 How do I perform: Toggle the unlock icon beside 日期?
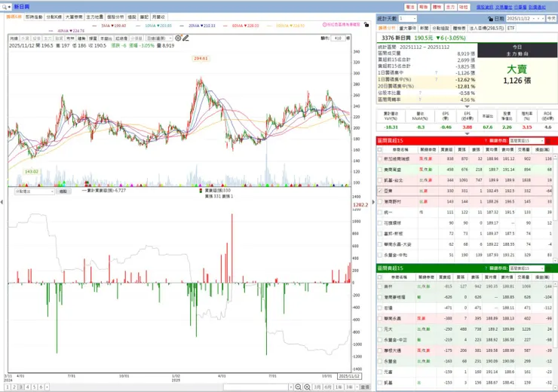(490, 19)
